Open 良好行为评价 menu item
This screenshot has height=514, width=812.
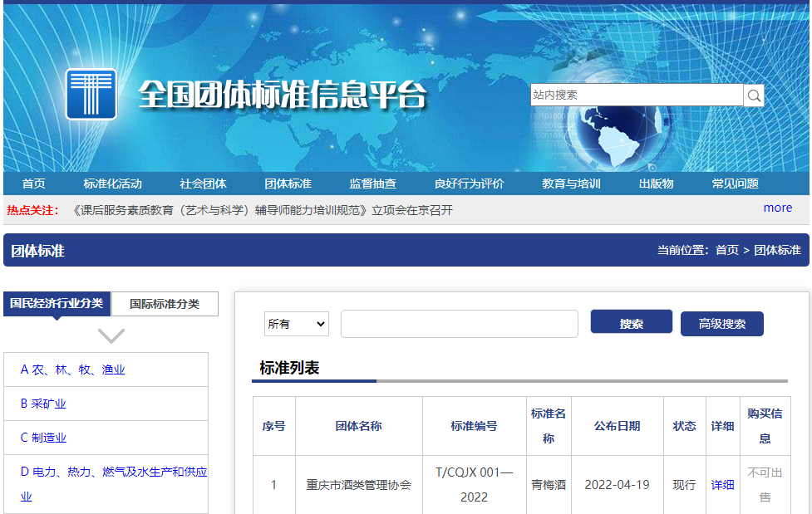pos(470,184)
